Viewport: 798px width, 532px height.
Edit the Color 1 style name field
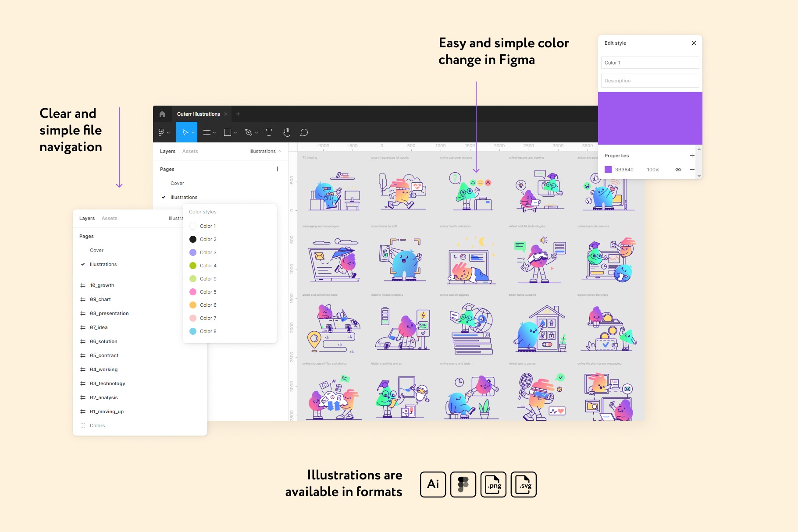650,63
